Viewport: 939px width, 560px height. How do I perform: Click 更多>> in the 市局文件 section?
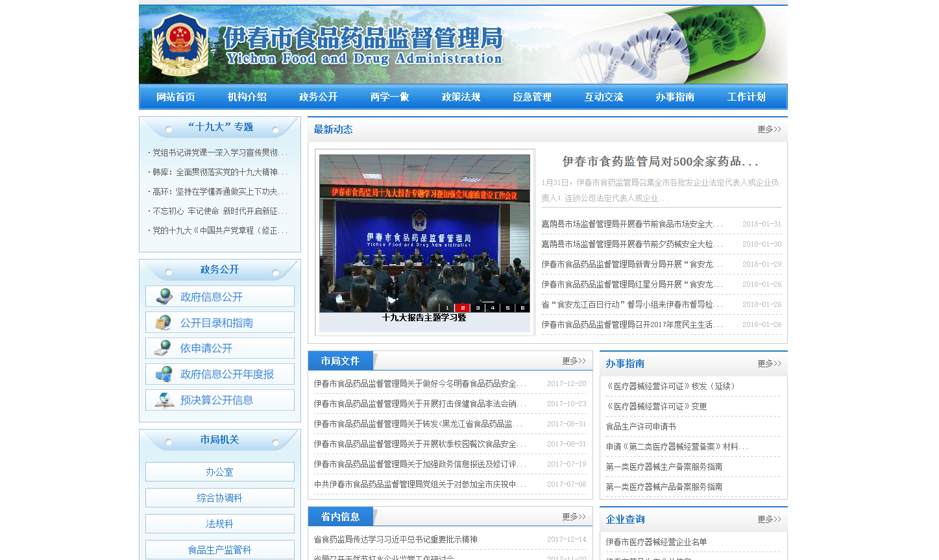pos(574,361)
